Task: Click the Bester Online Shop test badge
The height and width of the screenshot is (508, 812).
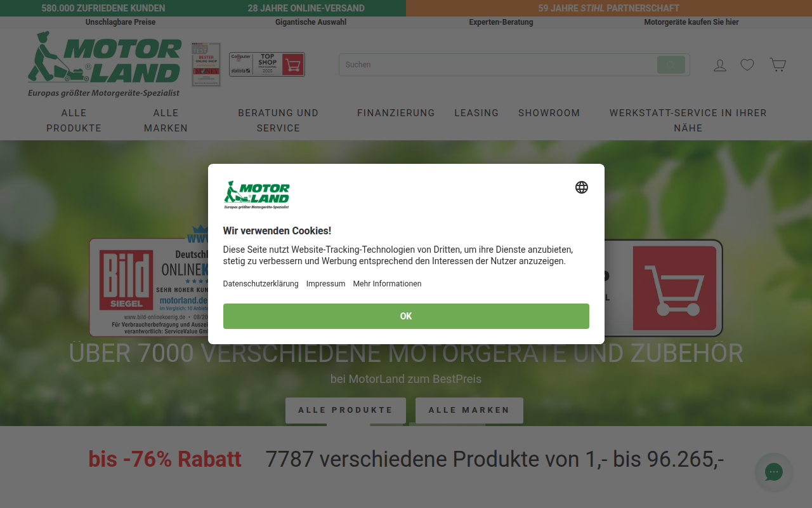Action: tap(206, 65)
